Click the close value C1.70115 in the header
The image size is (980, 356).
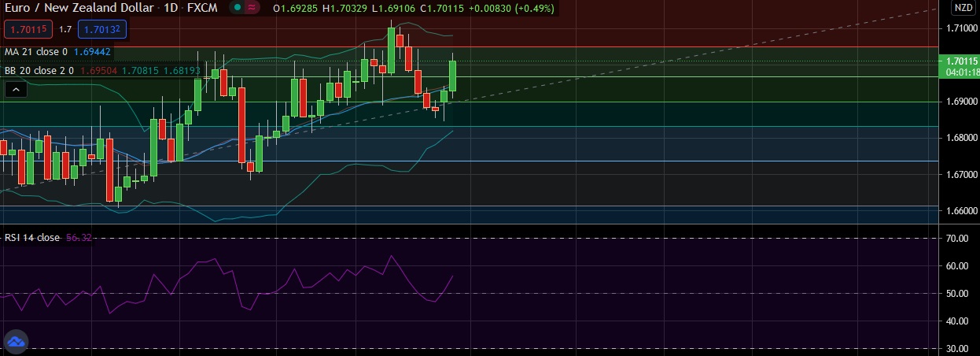[x=444, y=9]
